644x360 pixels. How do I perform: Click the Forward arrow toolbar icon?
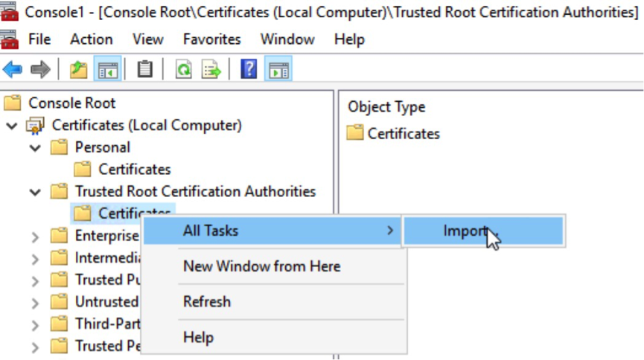click(39, 70)
